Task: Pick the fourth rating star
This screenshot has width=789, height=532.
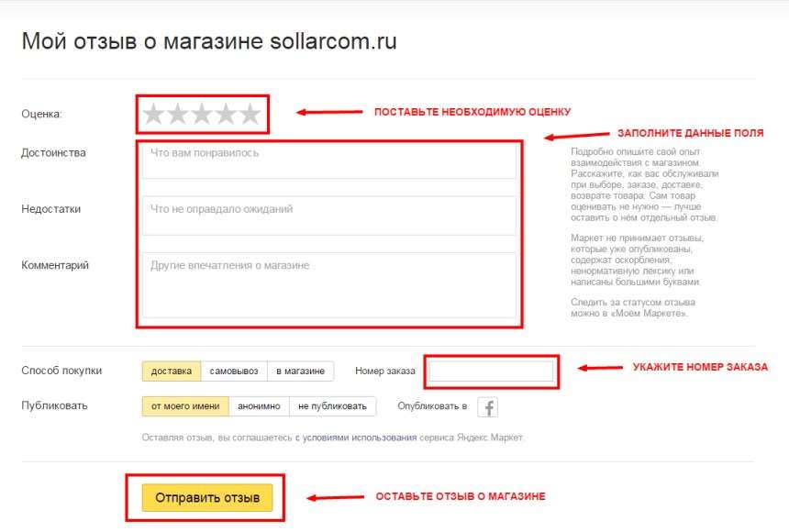Action: click(x=226, y=115)
